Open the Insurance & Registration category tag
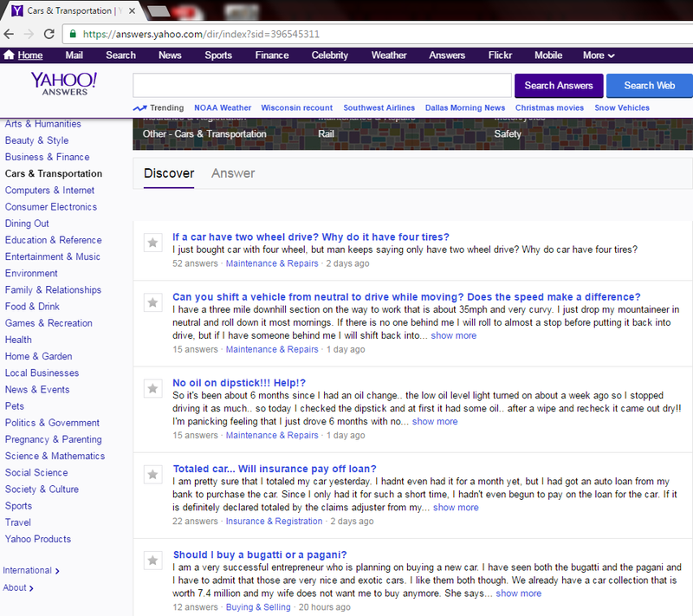 [274, 521]
